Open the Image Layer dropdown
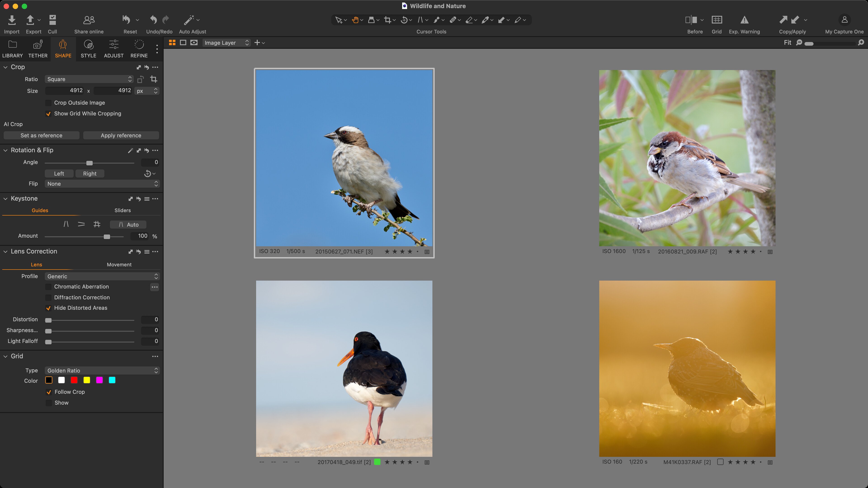The image size is (868, 488). click(x=226, y=43)
